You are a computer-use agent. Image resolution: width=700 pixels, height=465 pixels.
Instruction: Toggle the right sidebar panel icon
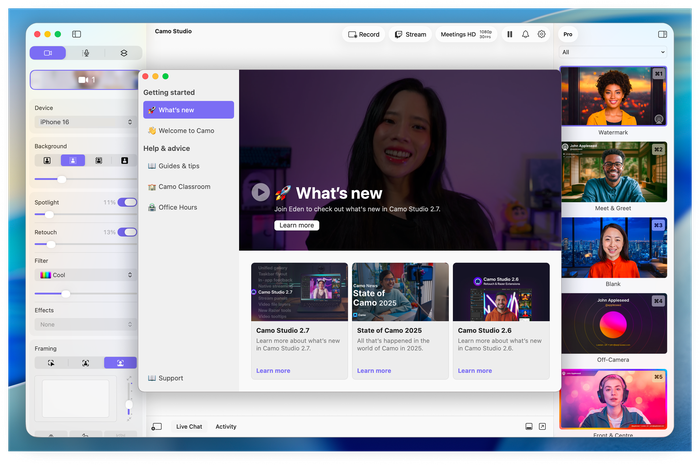(x=662, y=34)
